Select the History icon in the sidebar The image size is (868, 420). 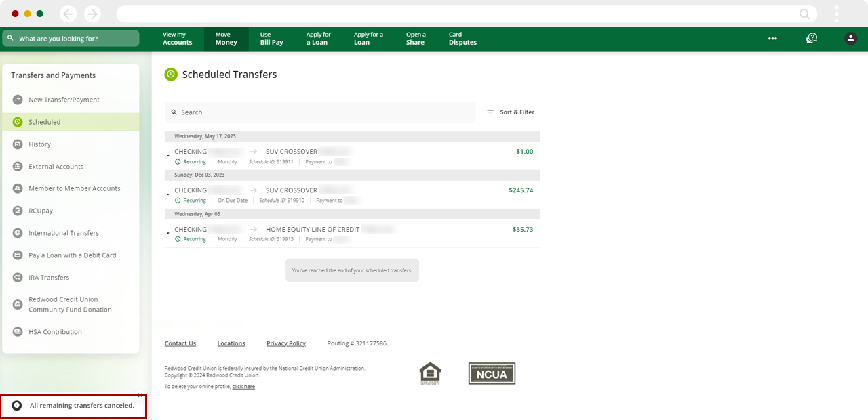pyautogui.click(x=17, y=144)
